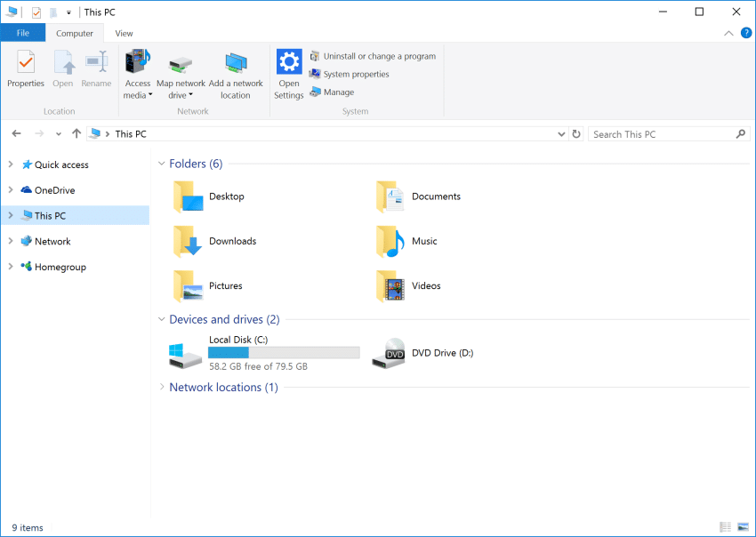Screen dimensions: 756x537
Task: Click the Local Disk C: storage usage bar
Action: 284,351
